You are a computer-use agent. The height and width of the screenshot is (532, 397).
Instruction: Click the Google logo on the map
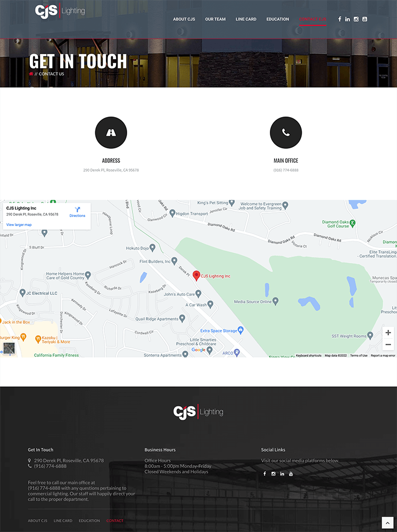[198, 350]
